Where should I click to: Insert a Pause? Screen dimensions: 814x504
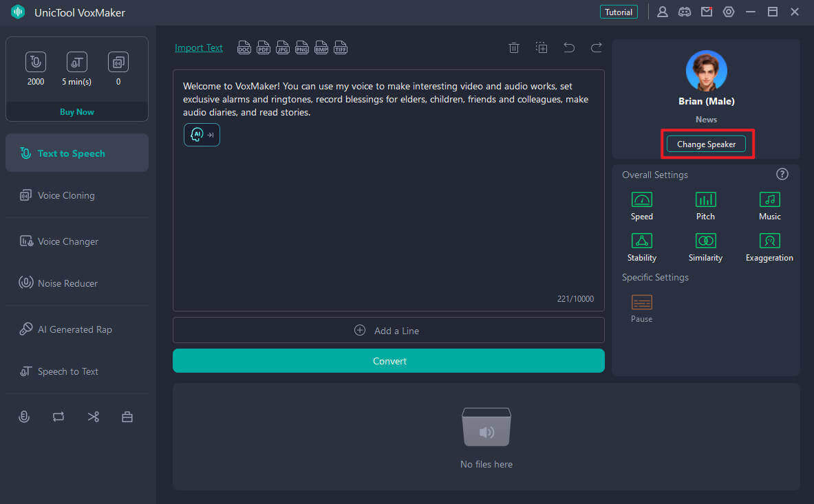point(642,309)
